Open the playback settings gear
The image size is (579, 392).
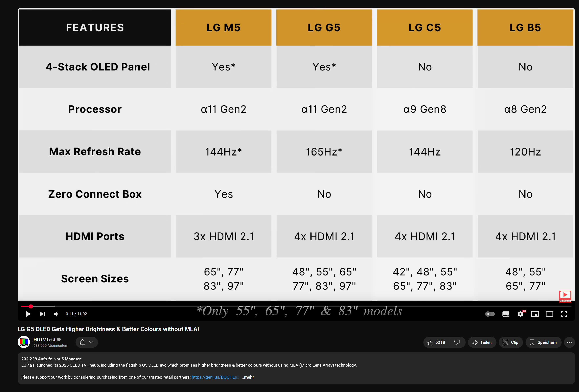[x=520, y=314]
